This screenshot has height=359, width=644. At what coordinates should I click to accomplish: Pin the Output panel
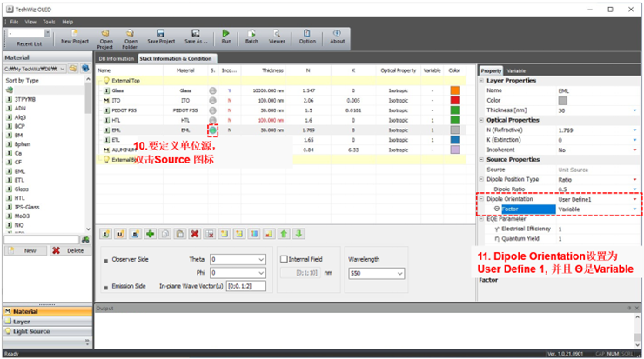[629, 308]
